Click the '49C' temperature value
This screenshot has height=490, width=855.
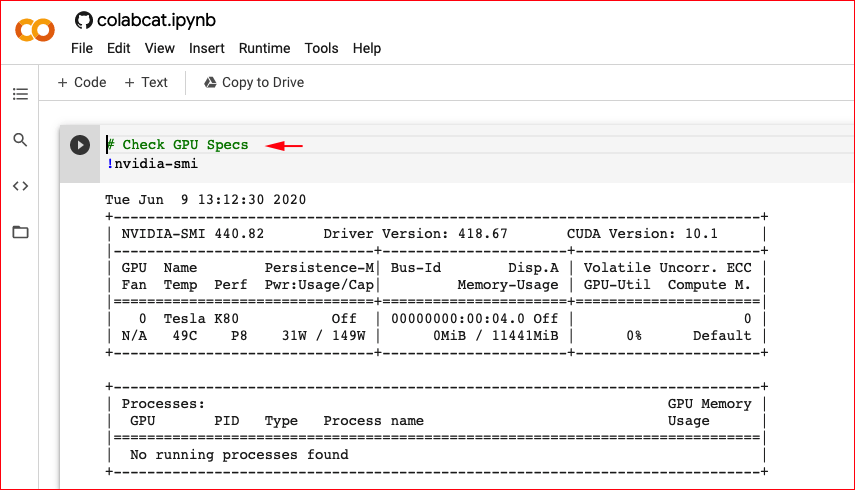click(185, 336)
